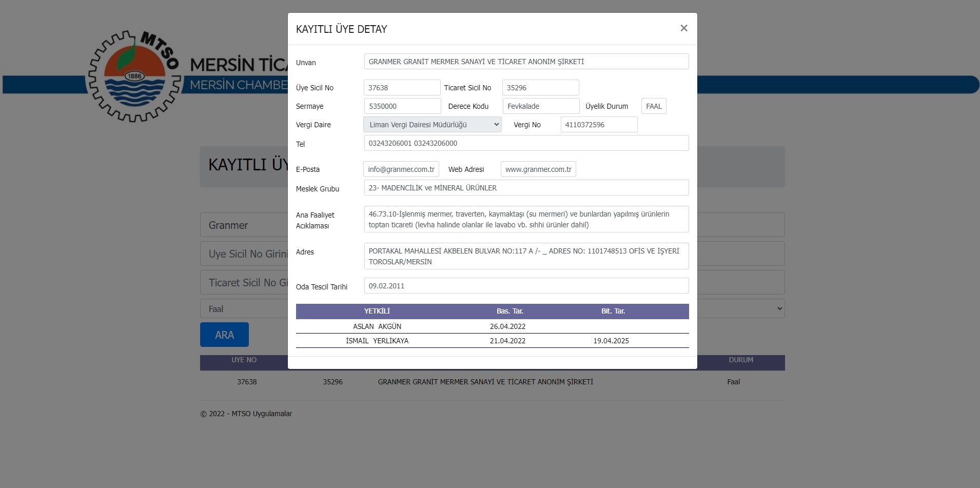Click the Üyelik Durum FAAL field
The height and width of the screenshot is (488, 980).
click(x=654, y=106)
